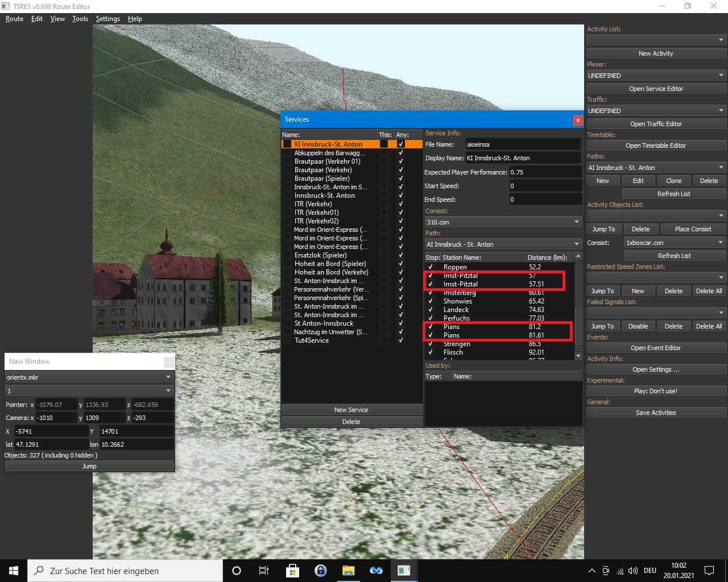Toggle the Any checkbox for Tut4Service
Image resolution: width=728 pixels, height=582 pixels.
tap(401, 340)
